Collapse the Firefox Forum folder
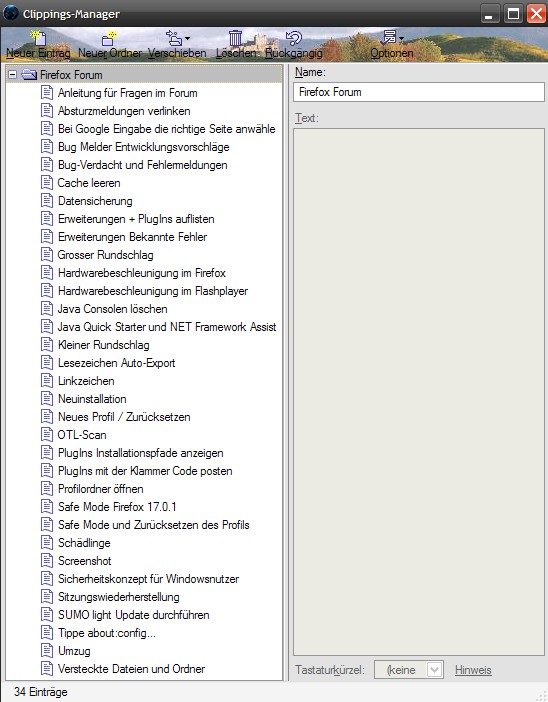This screenshot has width=548, height=702. click(13, 75)
